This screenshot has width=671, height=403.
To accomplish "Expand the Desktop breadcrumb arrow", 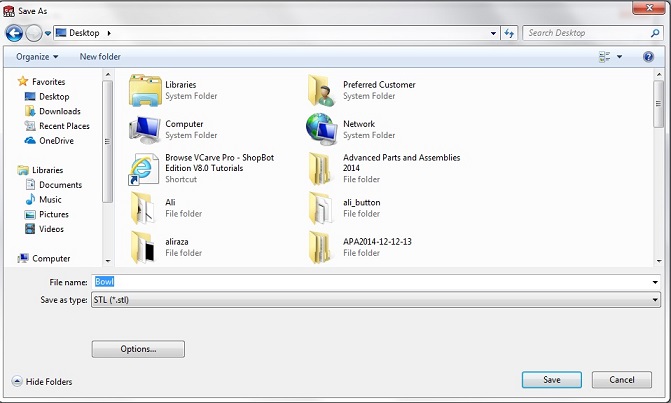I will (109, 33).
